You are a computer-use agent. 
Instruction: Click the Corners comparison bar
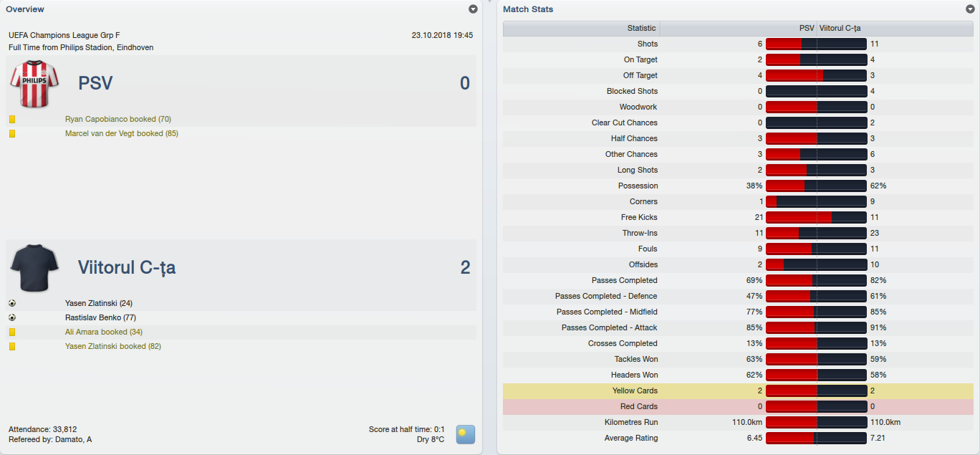pos(817,201)
